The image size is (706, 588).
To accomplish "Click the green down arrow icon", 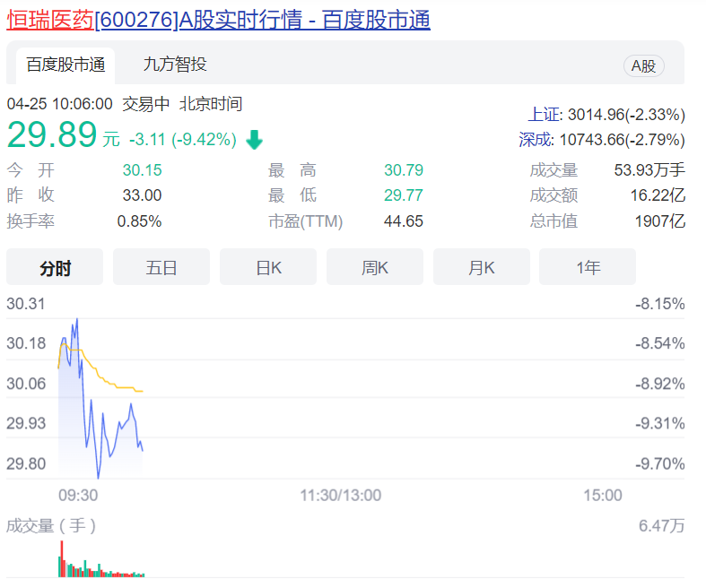I will [254, 140].
